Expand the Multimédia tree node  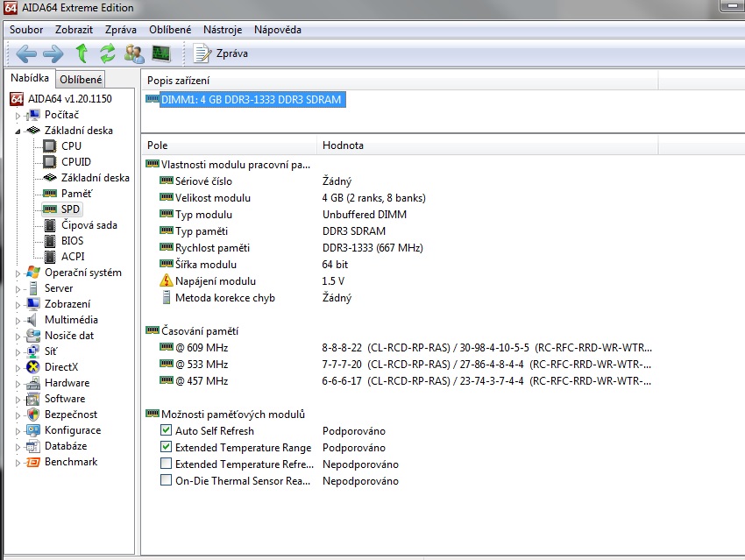pyautogui.click(x=18, y=321)
